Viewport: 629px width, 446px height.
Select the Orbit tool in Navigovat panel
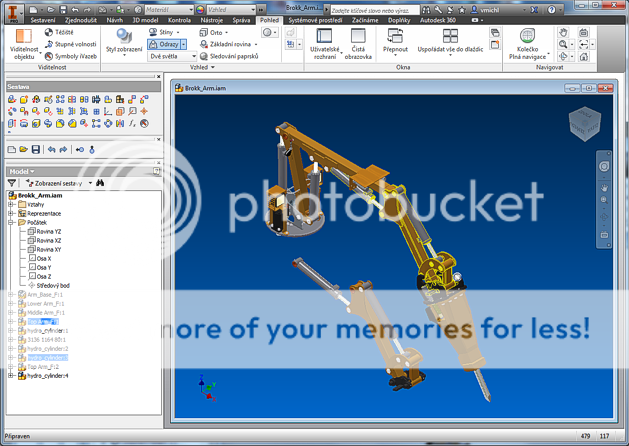[x=563, y=57]
